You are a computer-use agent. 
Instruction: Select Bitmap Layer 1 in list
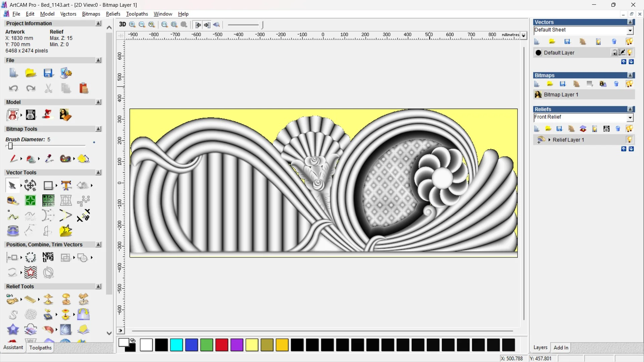[561, 95]
